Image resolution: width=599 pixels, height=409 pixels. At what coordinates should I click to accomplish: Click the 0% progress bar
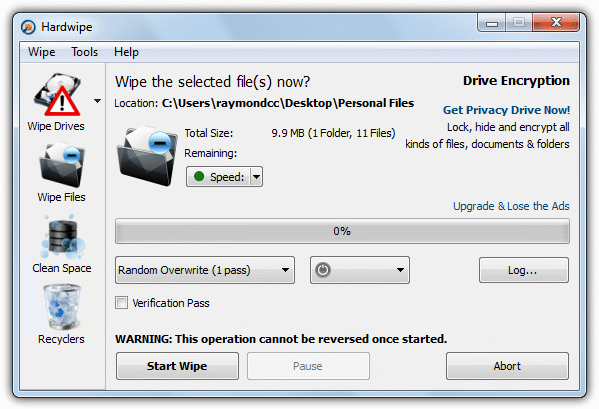pyautogui.click(x=342, y=231)
